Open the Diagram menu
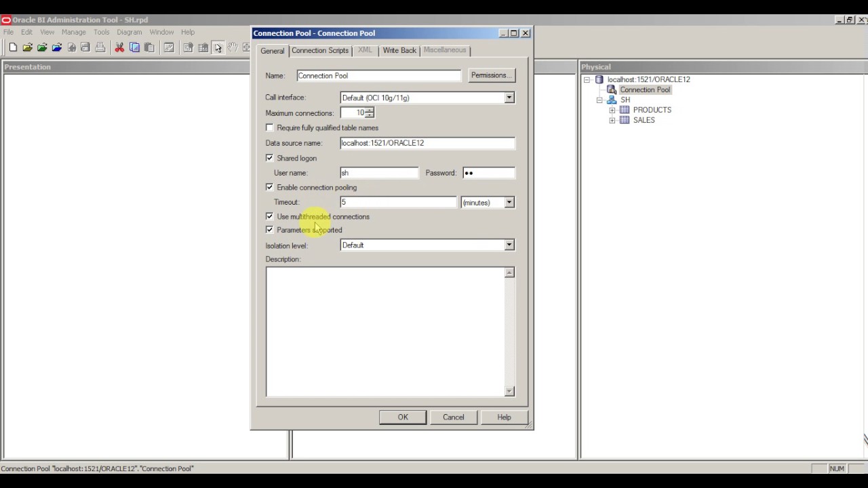Viewport: 868px width, 488px height. [x=130, y=32]
